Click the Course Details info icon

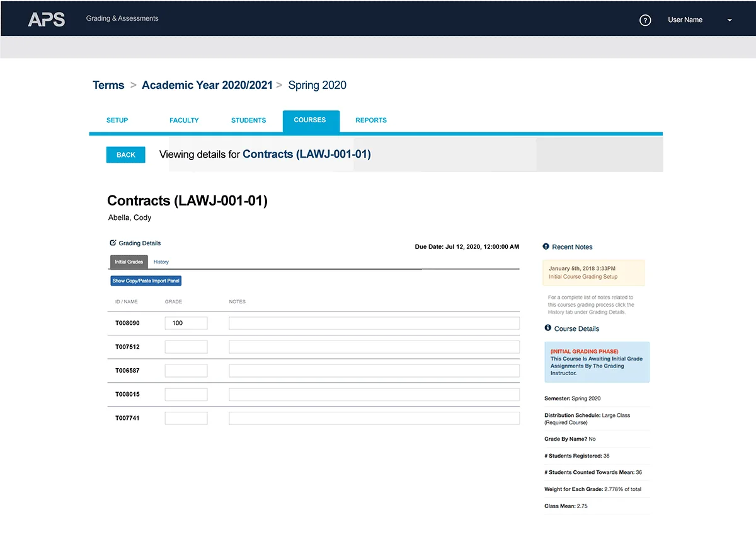coord(547,328)
